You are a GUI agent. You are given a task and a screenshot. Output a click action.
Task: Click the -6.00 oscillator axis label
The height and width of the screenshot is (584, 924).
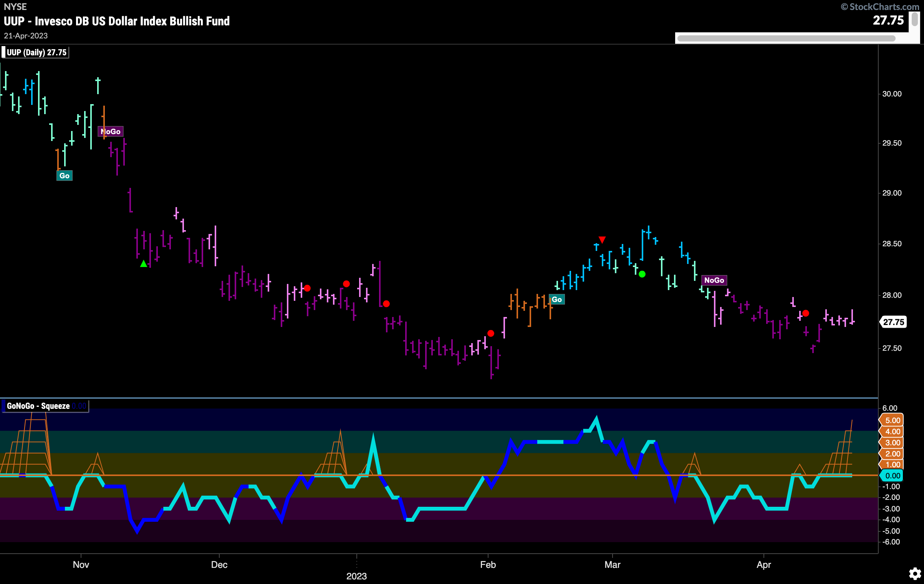[891, 542]
